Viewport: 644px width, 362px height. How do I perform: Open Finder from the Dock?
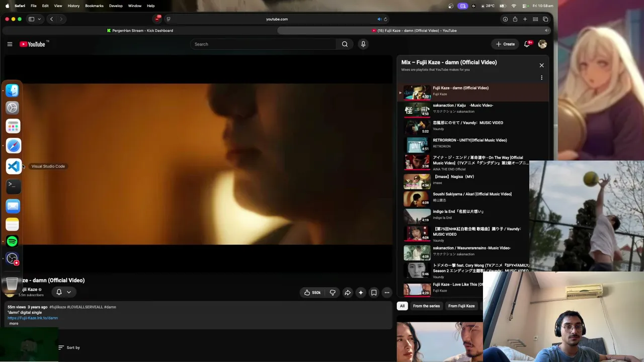coord(13,90)
